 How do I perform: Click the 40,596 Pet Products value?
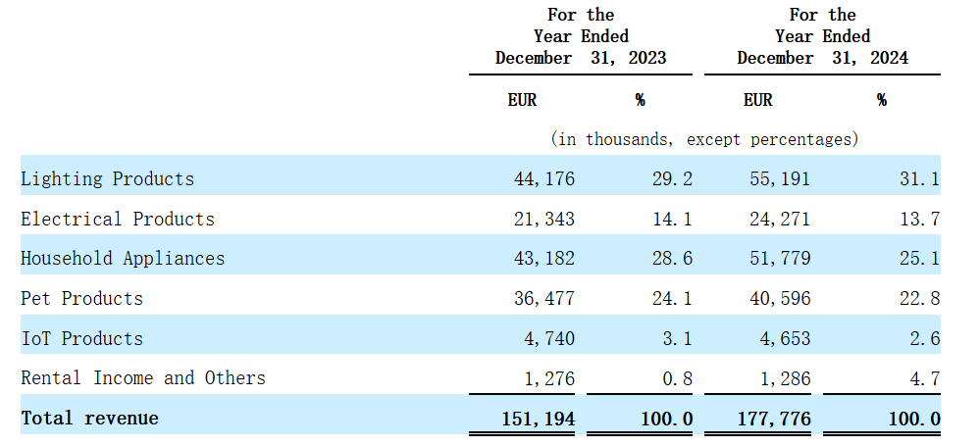[780, 299]
